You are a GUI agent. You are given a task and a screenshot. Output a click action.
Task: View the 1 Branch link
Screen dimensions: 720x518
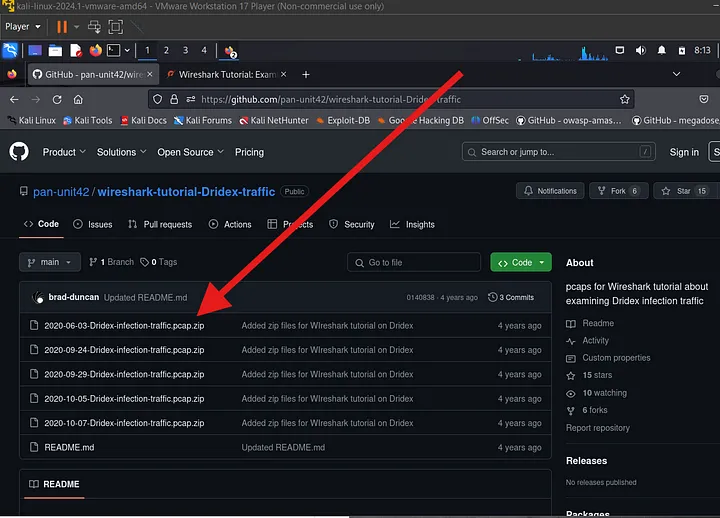coord(111,262)
